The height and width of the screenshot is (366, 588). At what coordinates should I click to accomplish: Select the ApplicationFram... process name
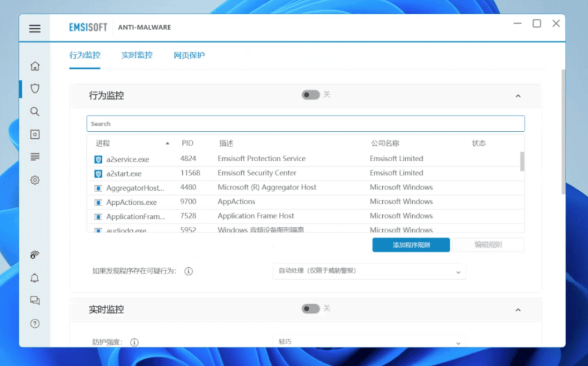(136, 217)
